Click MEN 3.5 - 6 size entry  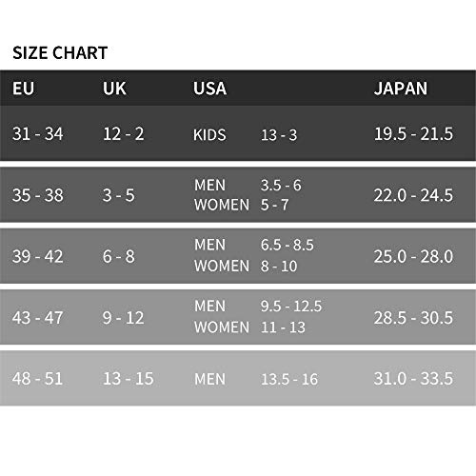[248, 185]
